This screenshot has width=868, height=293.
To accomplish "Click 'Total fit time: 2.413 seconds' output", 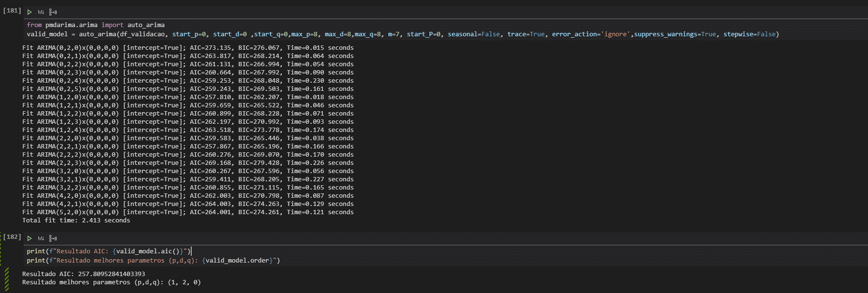I will [76, 220].
